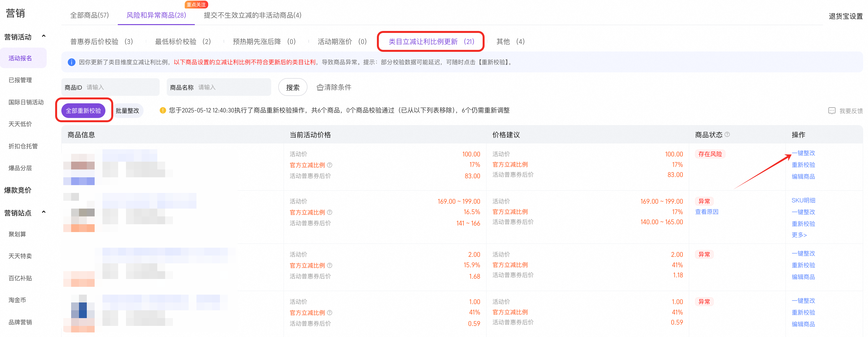868x337 pixels.
Task: Select 类目立减让利比例更新 (21) tab
Action: click(431, 41)
